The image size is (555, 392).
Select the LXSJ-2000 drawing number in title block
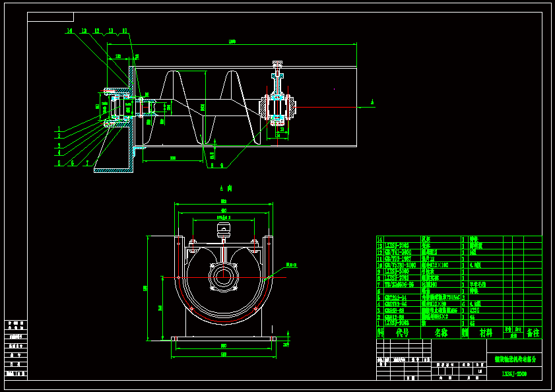514,374
